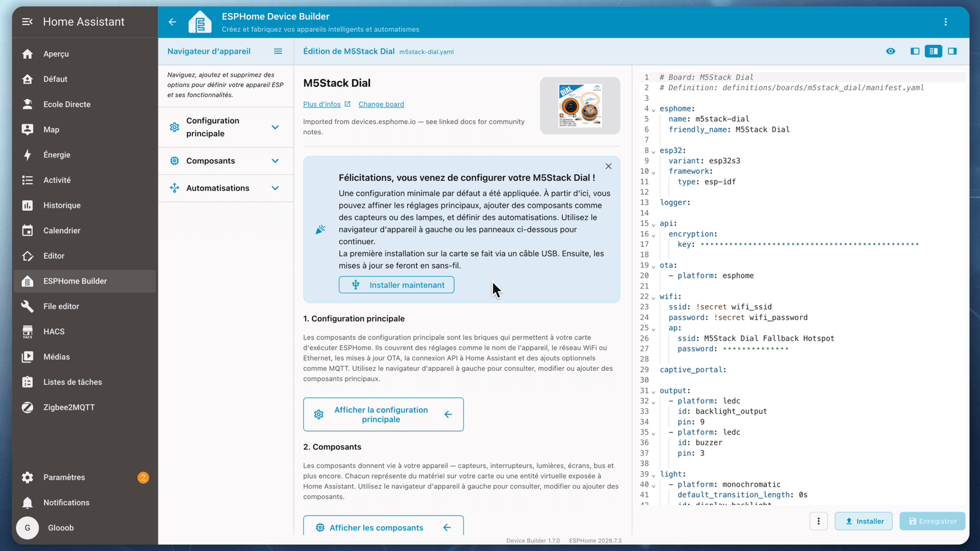The width and height of the screenshot is (980, 551).
Task: Click the Enregistrer button
Action: point(932,522)
